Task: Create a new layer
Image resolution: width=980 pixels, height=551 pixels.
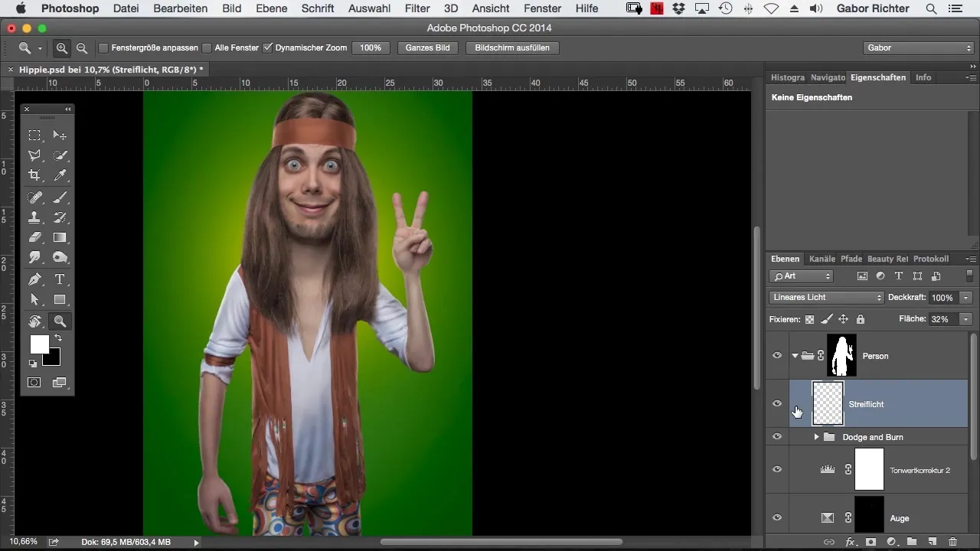Action: [932, 542]
